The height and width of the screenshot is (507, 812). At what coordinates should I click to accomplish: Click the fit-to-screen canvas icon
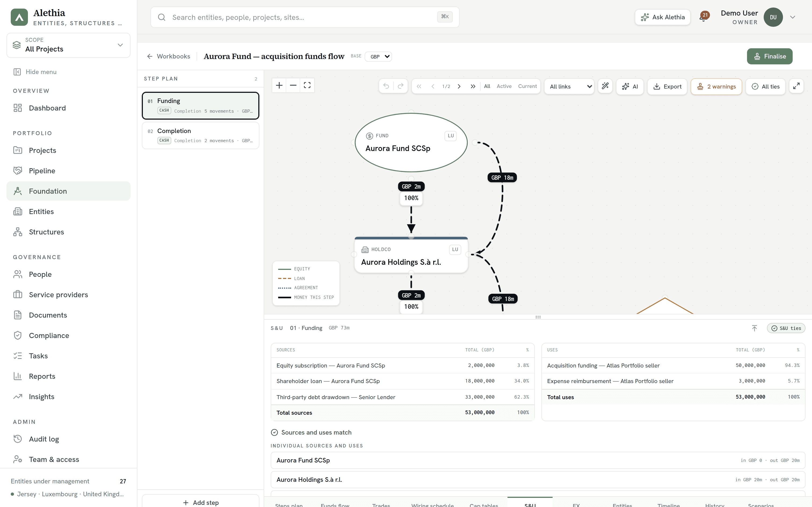pos(307,86)
